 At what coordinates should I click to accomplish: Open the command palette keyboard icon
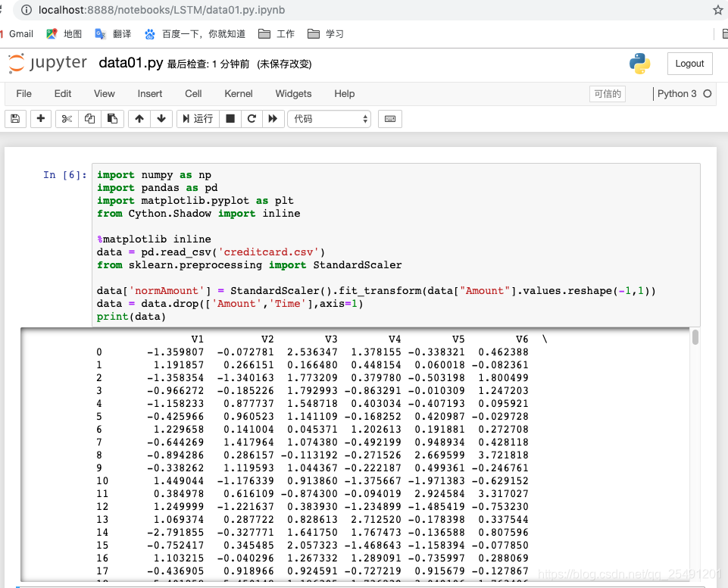tap(390, 119)
